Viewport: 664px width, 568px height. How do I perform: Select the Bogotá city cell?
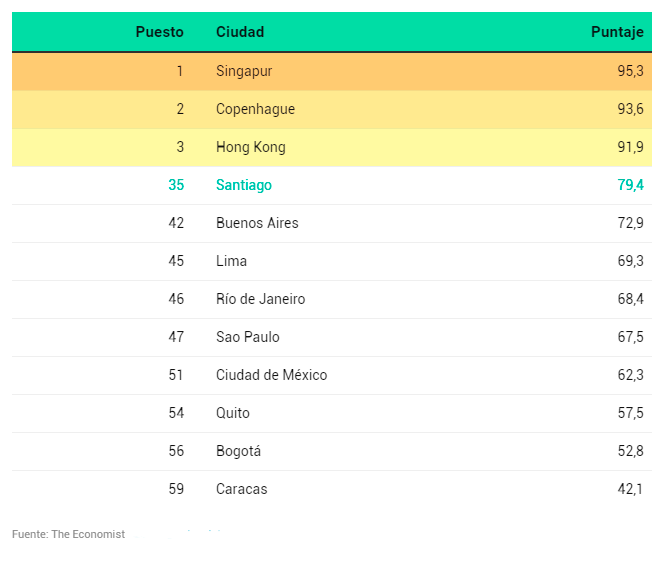(238, 451)
